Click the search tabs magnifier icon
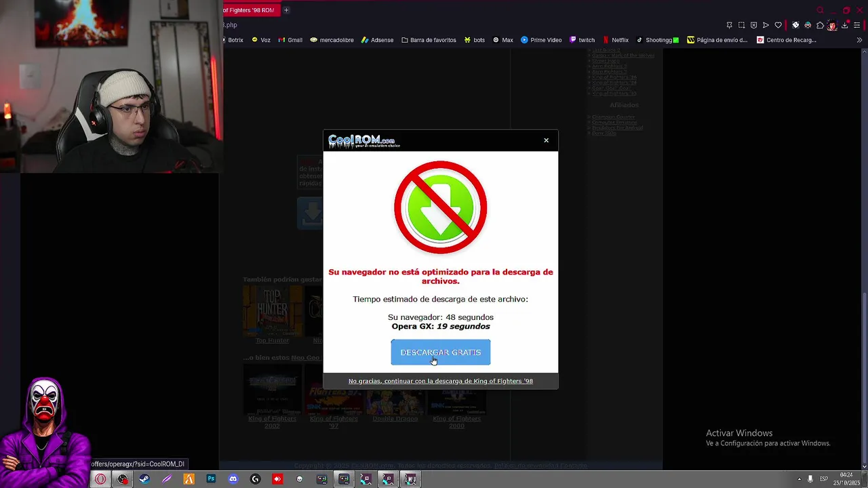Viewport: 868px width, 488px height. pyautogui.click(x=820, y=10)
